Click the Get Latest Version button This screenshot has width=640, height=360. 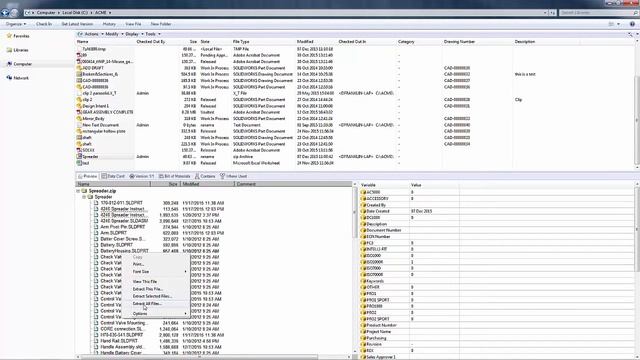pos(77,24)
